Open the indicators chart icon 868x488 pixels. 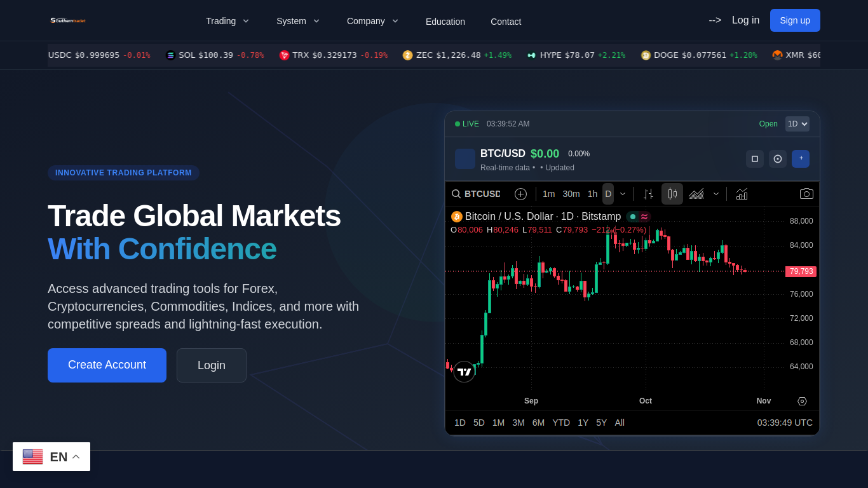[x=742, y=194]
